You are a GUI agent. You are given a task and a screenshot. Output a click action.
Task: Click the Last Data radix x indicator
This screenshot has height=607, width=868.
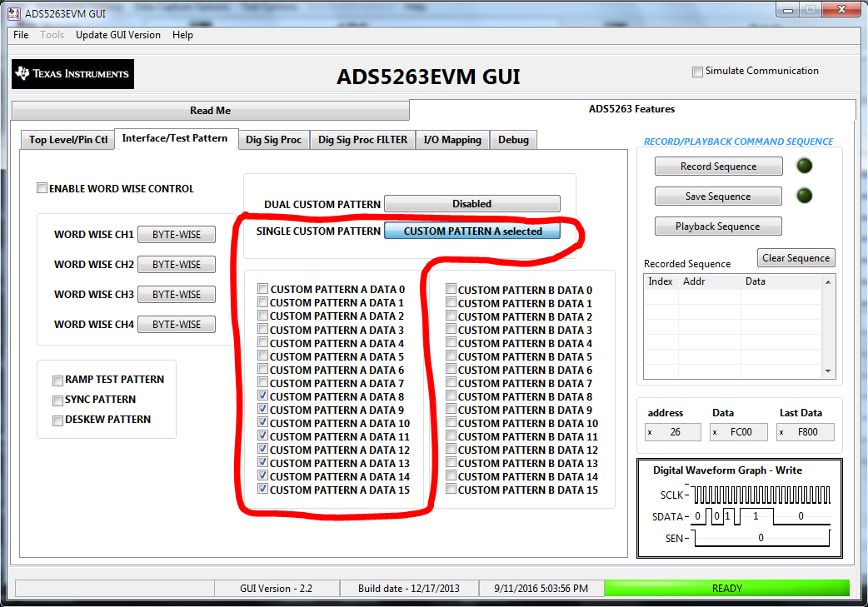click(x=781, y=432)
